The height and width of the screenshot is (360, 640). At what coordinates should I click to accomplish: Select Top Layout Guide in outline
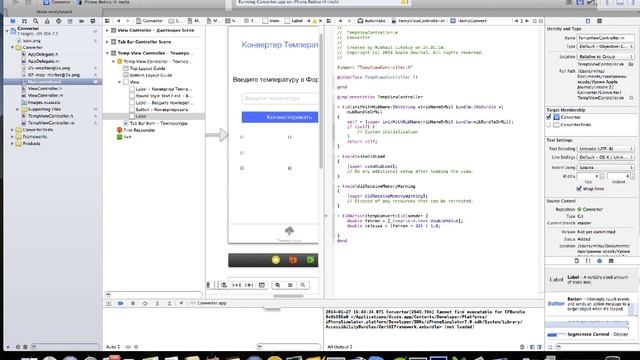[147, 69]
